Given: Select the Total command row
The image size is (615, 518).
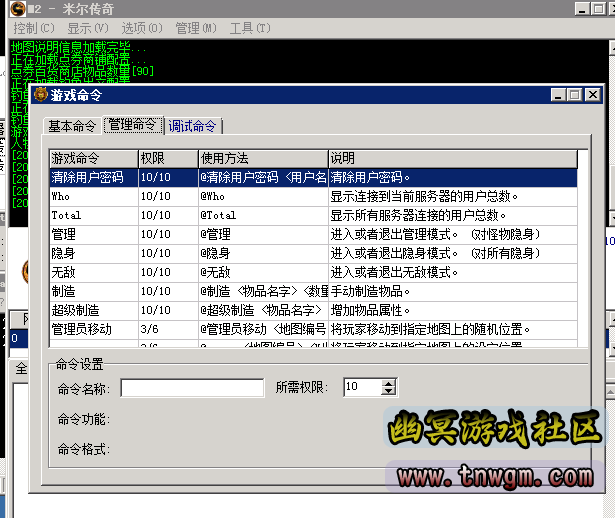Looking at the screenshot, I should [313, 215].
